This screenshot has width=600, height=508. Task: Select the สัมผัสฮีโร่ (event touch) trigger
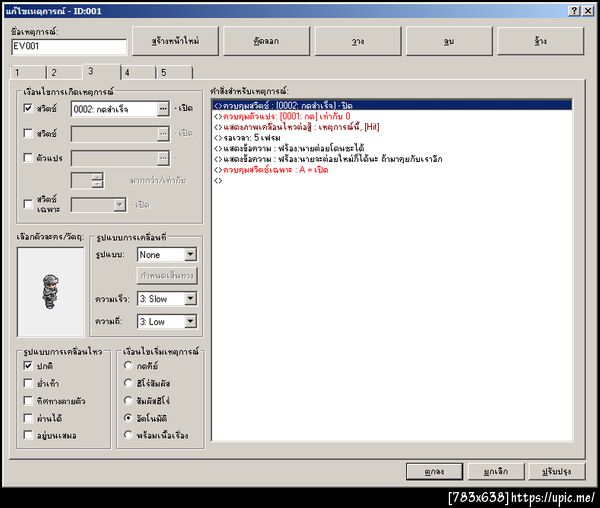[128, 401]
